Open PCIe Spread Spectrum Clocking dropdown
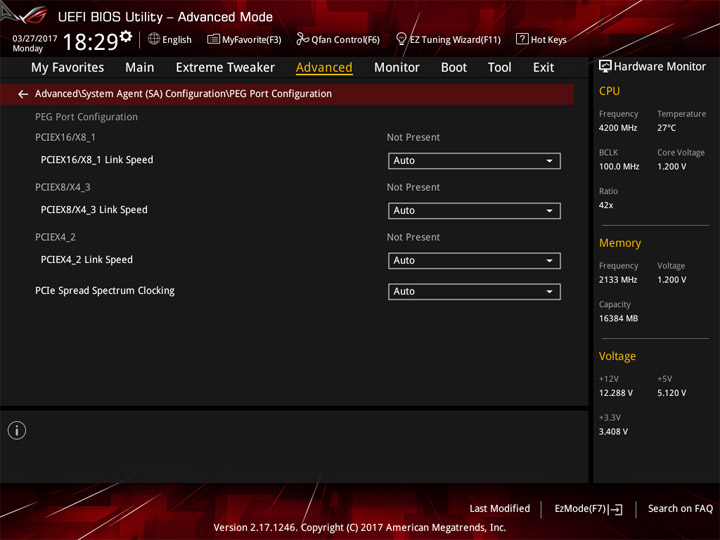This screenshot has height=540, width=720. 474,292
